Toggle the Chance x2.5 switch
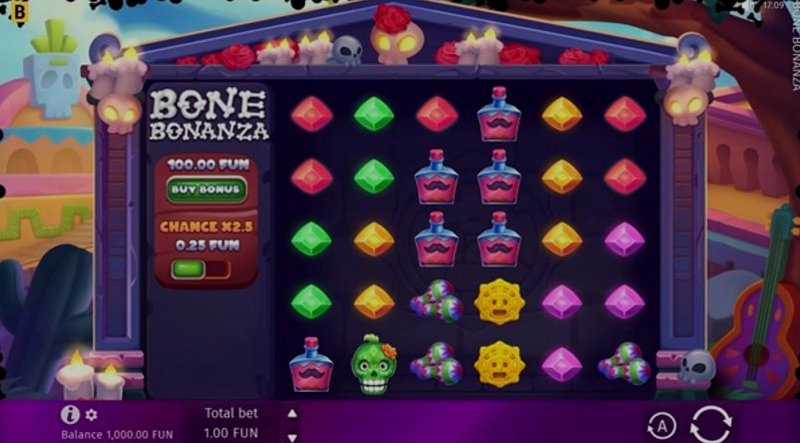Screen dimensions: 800x443 tap(201, 269)
